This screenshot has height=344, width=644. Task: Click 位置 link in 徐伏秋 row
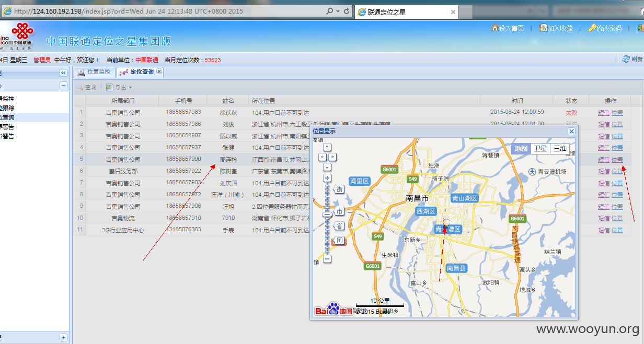617,112
